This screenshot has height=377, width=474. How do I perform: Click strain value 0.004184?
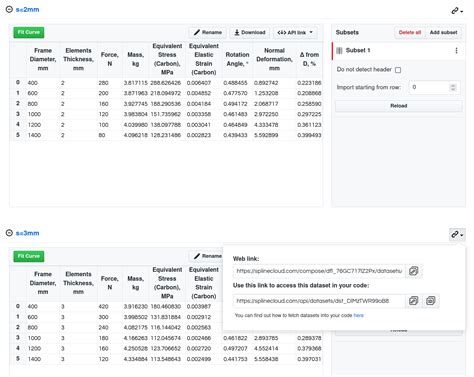pyautogui.click(x=199, y=104)
